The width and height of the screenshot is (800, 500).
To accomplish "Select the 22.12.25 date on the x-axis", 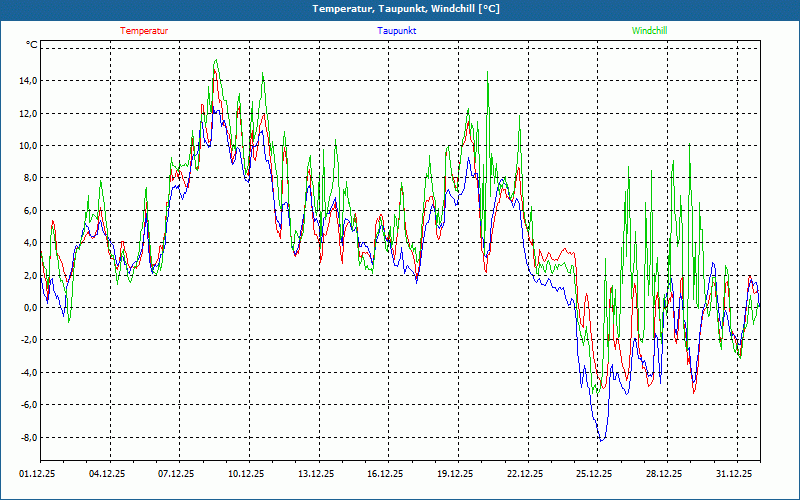I will (525, 474).
